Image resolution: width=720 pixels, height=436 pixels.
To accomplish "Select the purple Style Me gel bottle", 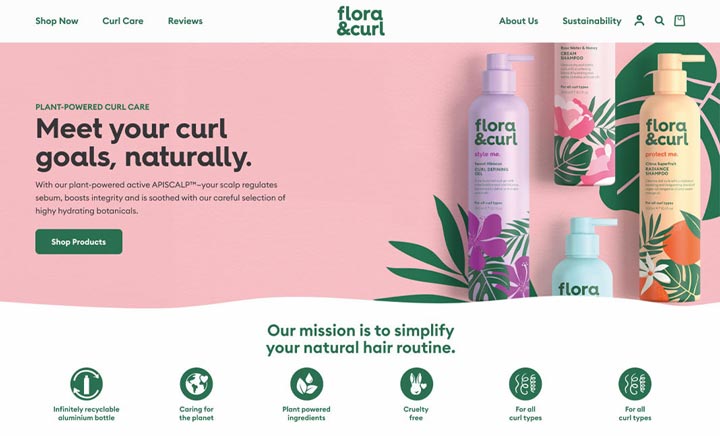I will pos(500,179).
